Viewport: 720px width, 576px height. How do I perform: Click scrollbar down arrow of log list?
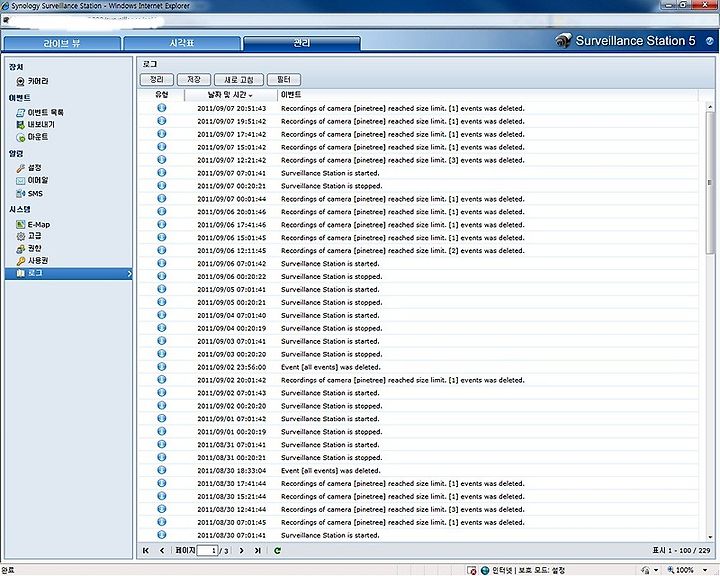coord(710,536)
